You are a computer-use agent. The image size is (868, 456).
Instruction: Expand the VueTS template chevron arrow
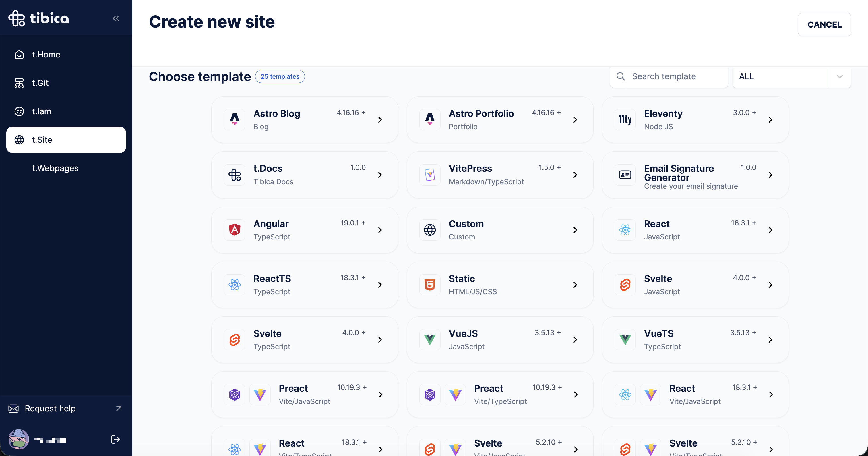pos(770,340)
